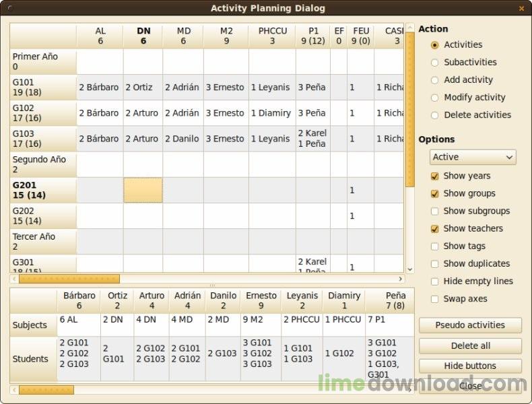Image resolution: width=532 pixels, height=404 pixels.
Task: Select the Subactivities radio option
Action: coord(434,63)
